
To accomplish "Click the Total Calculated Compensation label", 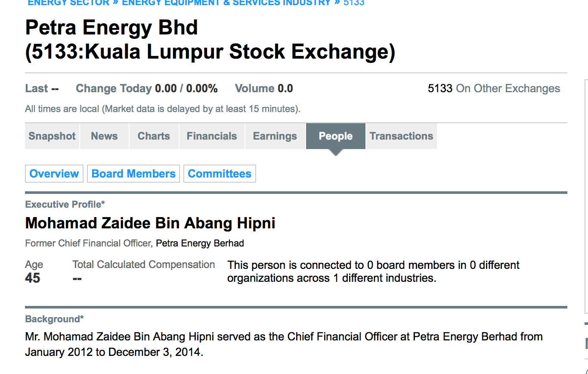I will coord(144,265).
